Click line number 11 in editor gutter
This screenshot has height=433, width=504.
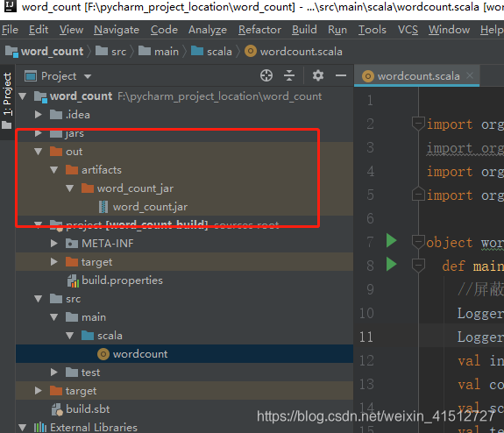pos(366,337)
